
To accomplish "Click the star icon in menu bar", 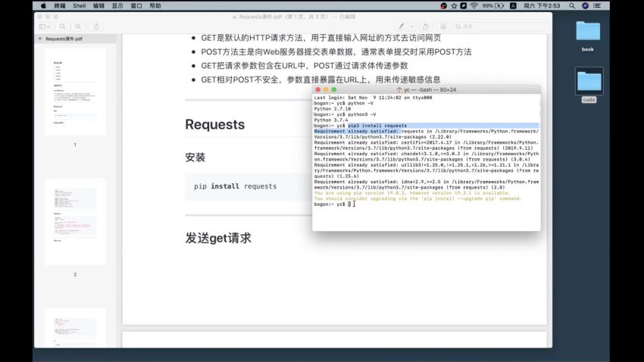I will [x=454, y=6].
